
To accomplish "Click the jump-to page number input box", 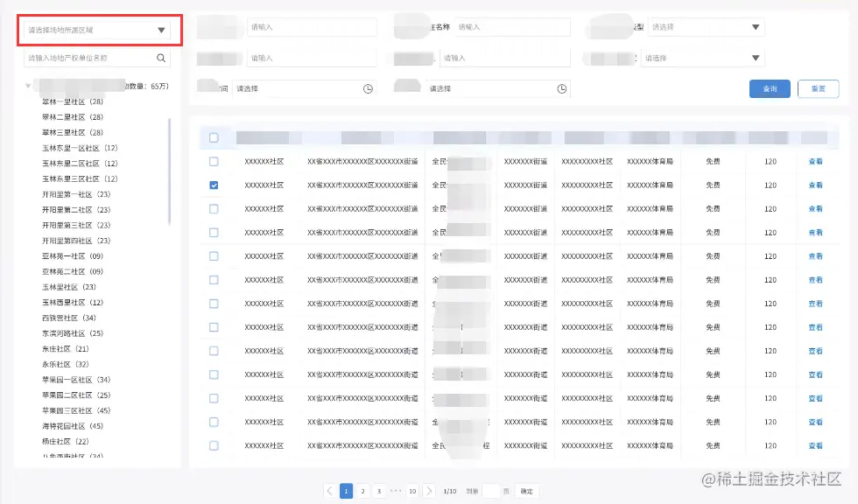I will point(491,491).
